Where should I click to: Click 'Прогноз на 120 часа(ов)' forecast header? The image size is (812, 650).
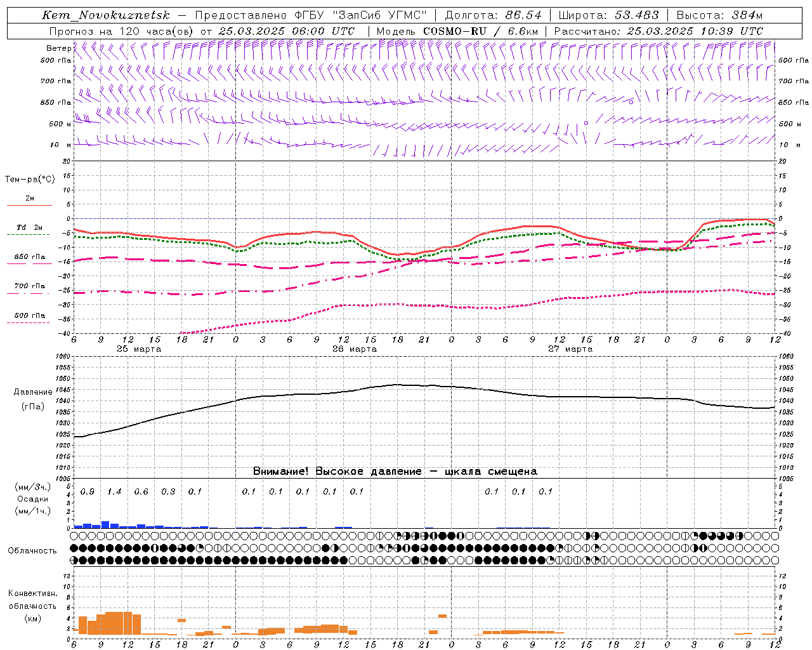tap(122, 31)
